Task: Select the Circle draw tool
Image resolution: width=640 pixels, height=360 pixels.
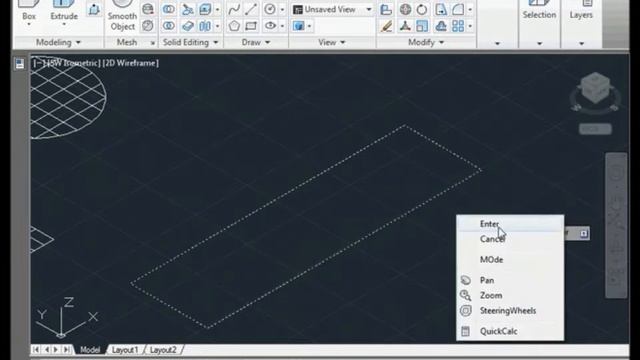Action: click(270, 9)
